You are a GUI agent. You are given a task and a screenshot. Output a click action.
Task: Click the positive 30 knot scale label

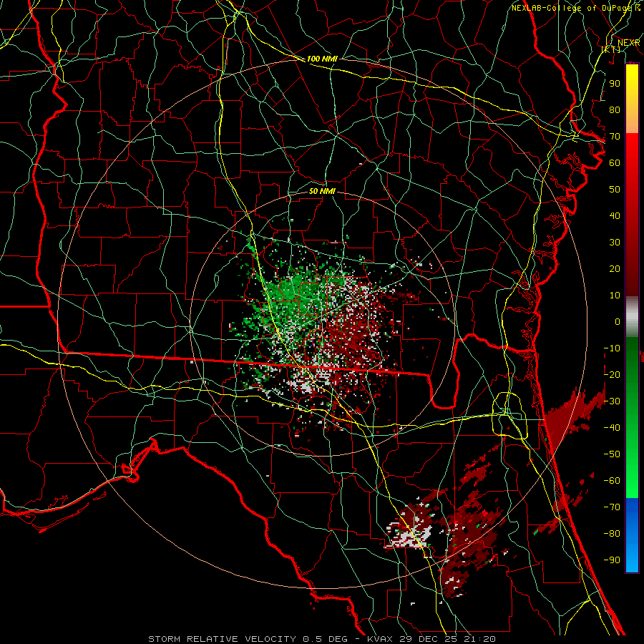click(615, 242)
